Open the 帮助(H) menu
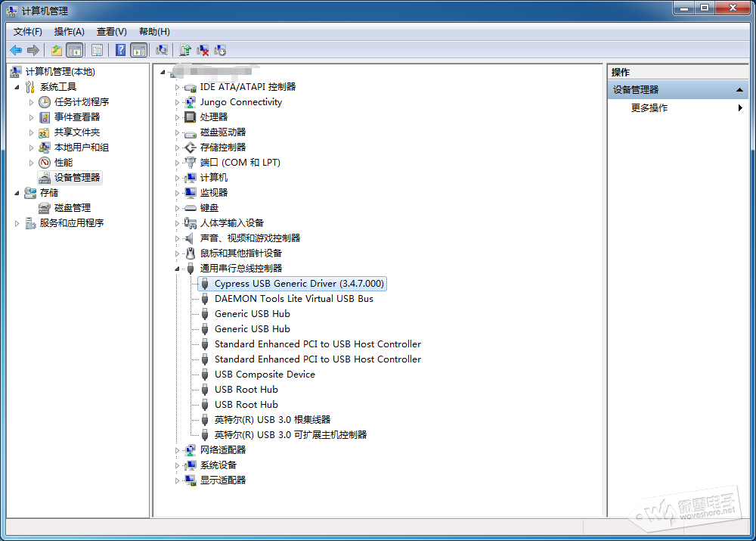756x541 pixels. (154, 32)
